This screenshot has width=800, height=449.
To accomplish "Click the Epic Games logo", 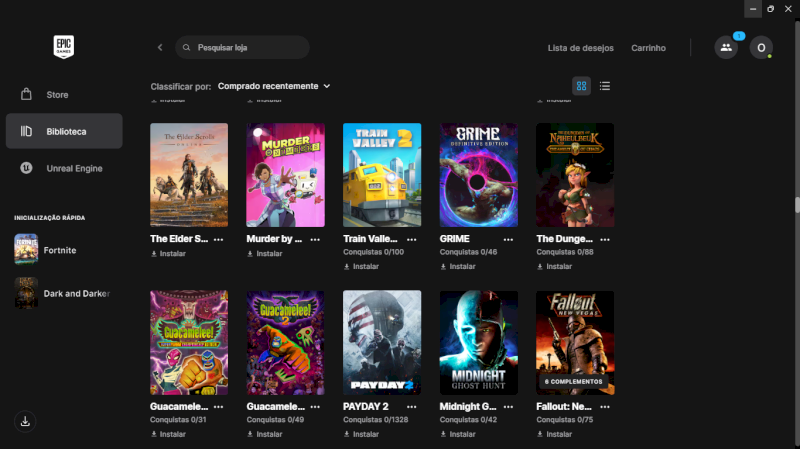I will pos(64,47).
